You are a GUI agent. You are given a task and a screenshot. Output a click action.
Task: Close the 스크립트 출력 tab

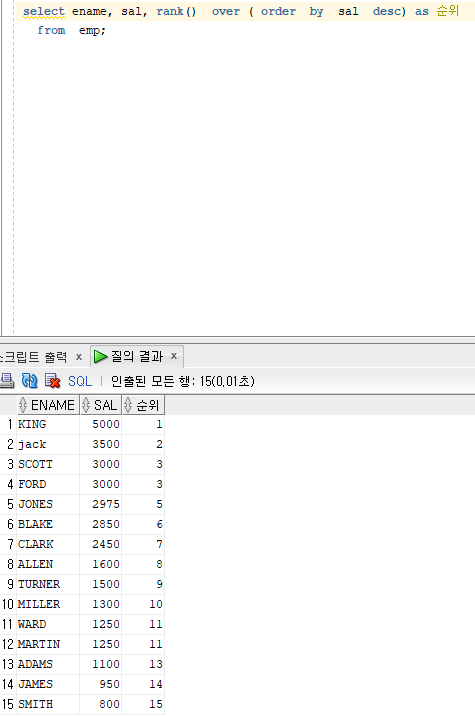tap(79, 357)
